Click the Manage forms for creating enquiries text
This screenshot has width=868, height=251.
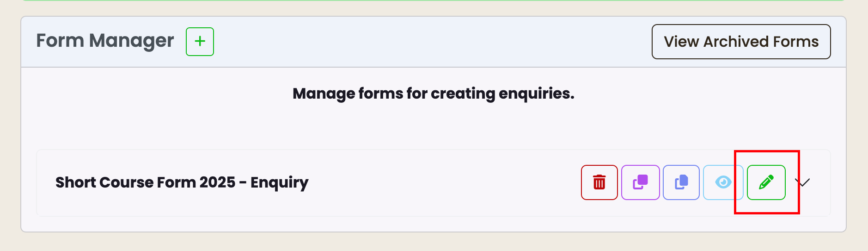click(x=434, y=94)
